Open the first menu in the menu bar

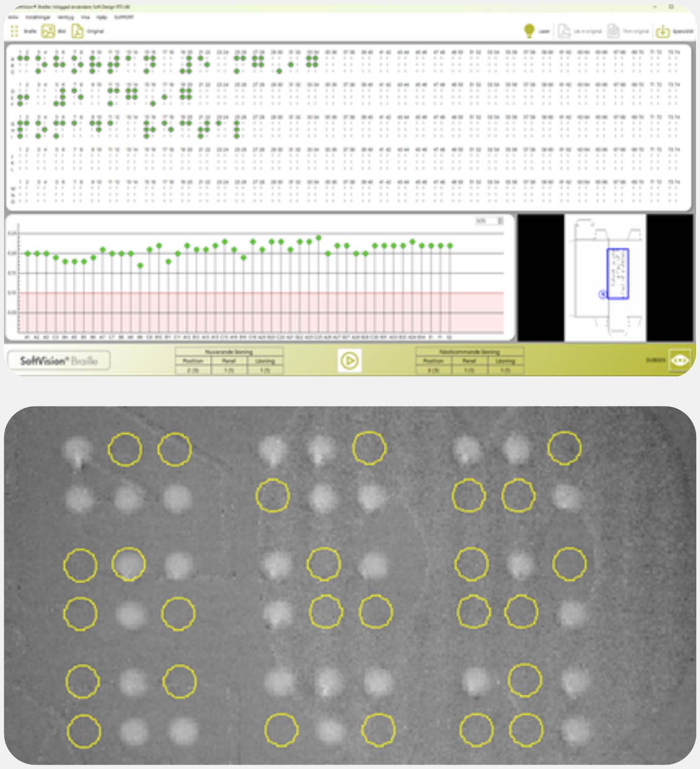[13, 17]
